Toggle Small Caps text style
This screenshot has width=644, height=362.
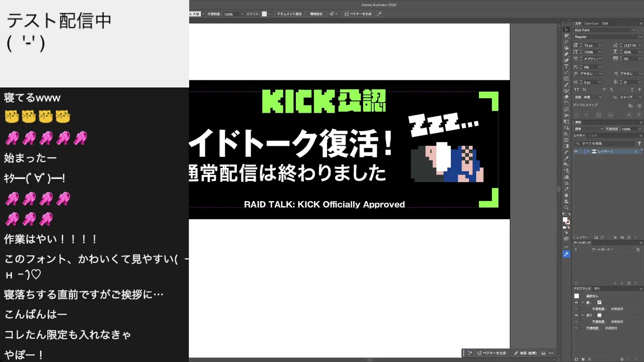(x=584, y=89)
